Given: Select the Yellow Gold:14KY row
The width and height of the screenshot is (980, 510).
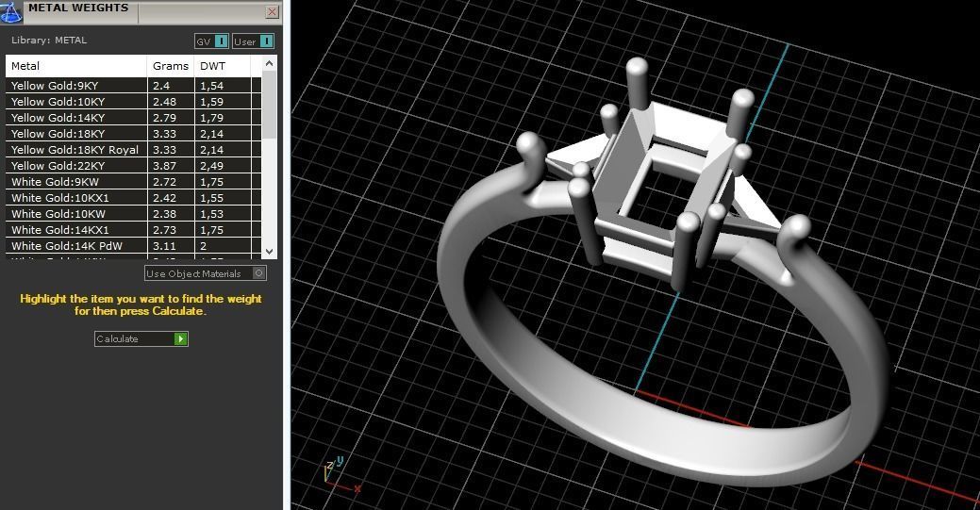Looking at the screenshot, I should [x=133, y=118].
